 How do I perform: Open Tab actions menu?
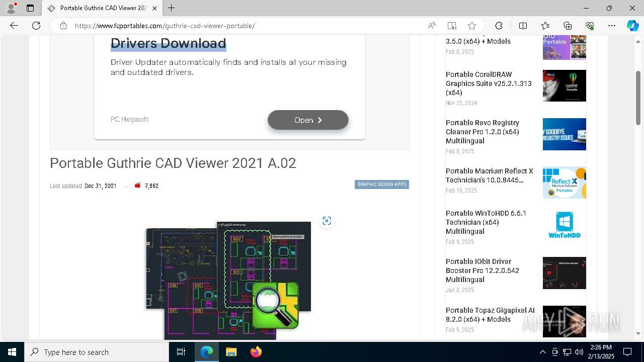coord(30,8)
